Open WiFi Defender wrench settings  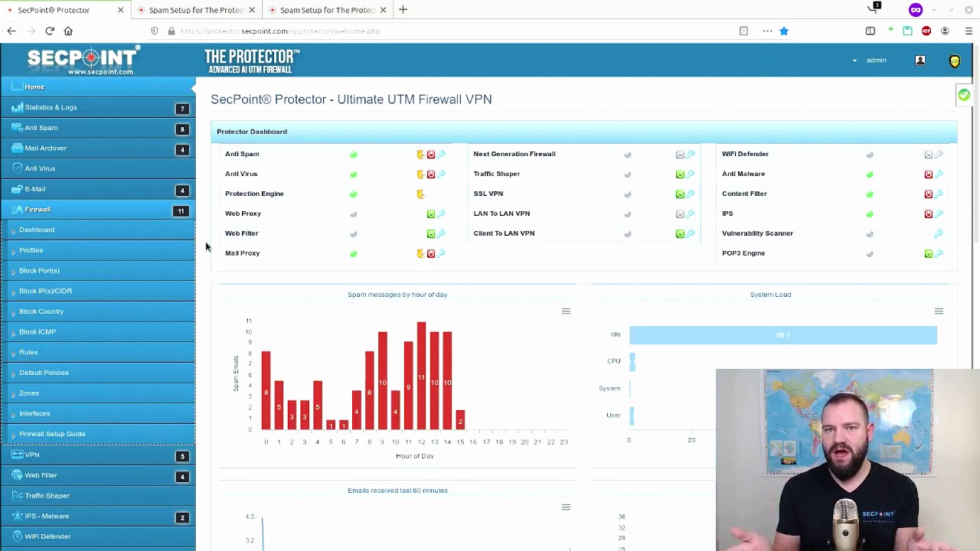tap(939, 155)
